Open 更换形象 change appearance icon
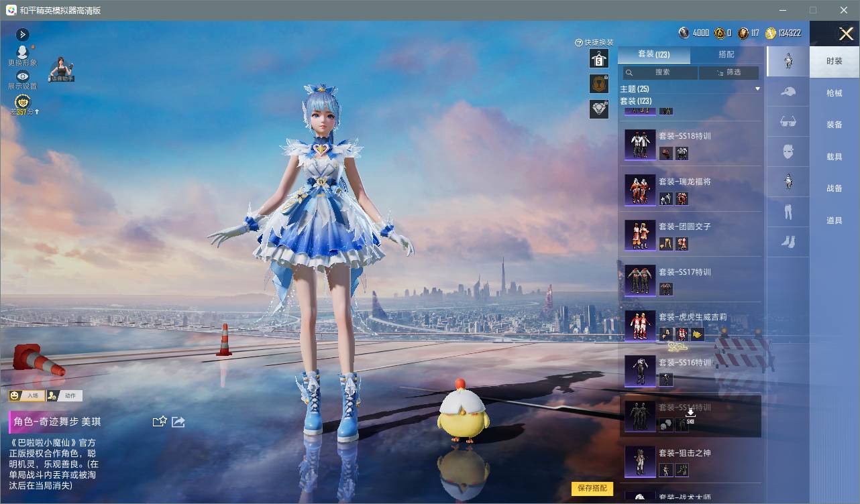The image size is (860, 504). pos(23,52)
